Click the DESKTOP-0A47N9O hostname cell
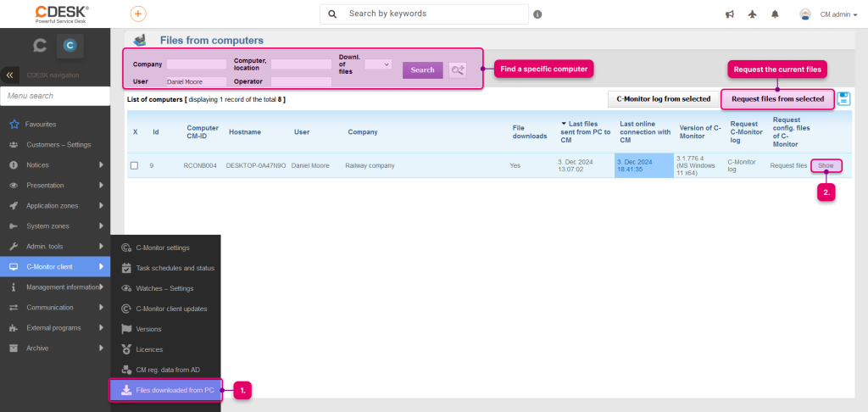The height and width of the screenshot is (412, 868). point(256,165)
